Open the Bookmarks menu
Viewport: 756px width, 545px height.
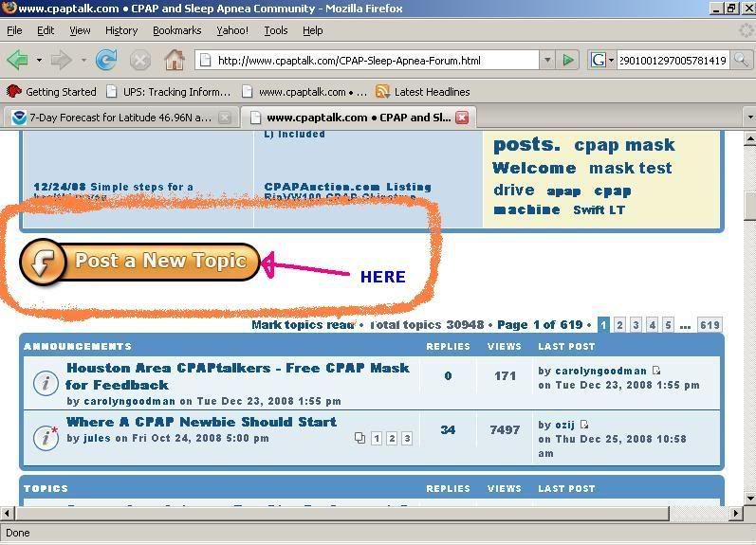(177, 30)
